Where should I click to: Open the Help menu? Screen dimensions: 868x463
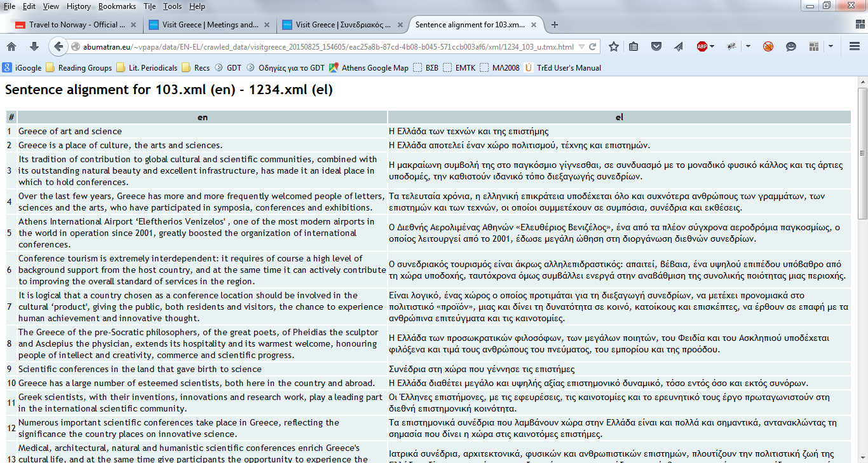pyautogui.click(x=197, y=6)
